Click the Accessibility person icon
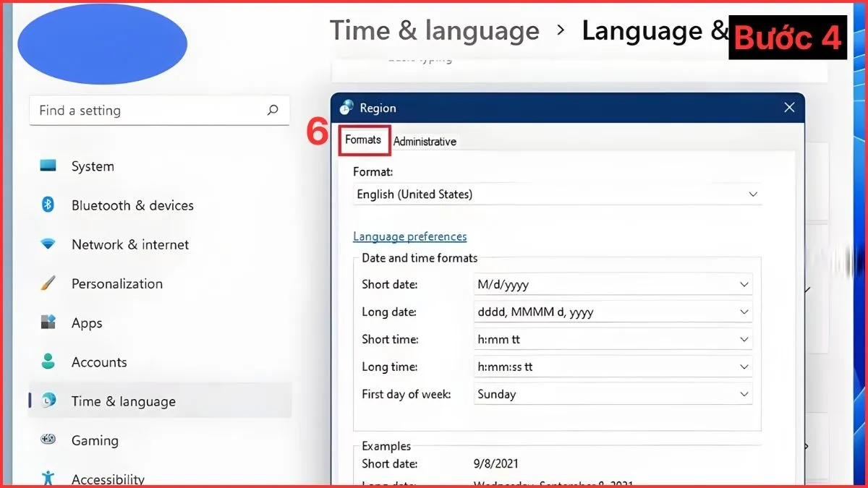Screen dimensions: 868x488 (48, 477)
